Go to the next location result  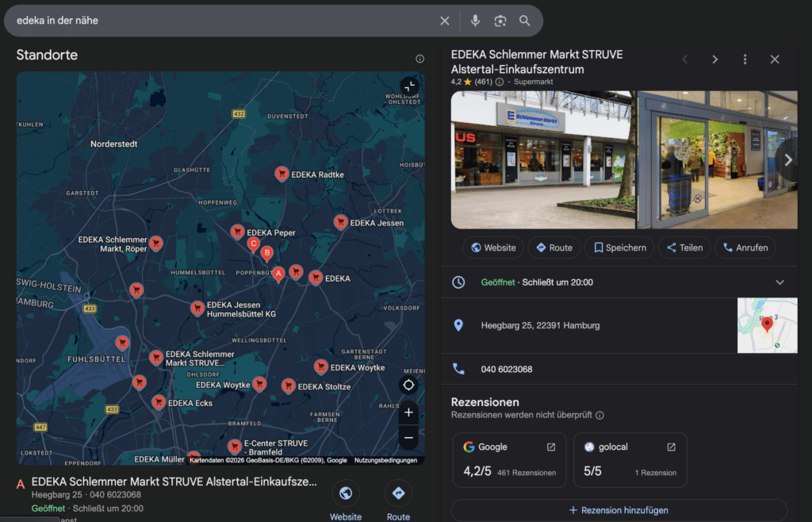point(714,59)
